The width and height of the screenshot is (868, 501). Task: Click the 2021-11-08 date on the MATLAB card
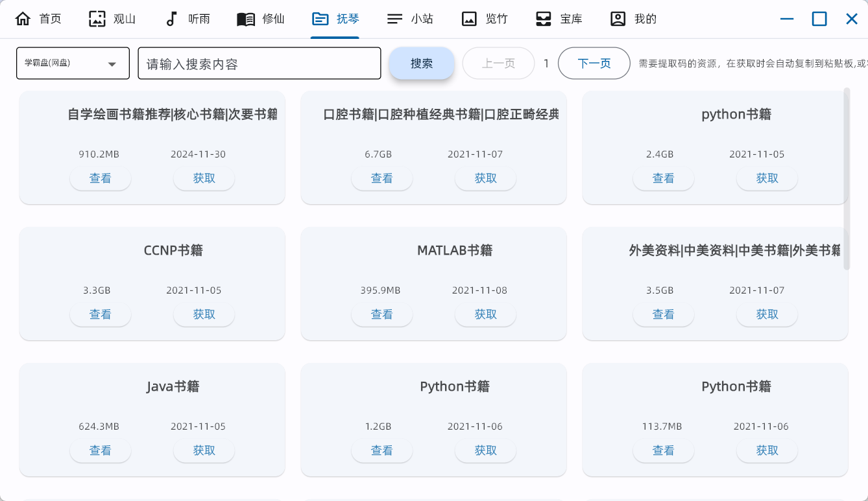pos(480,290)
